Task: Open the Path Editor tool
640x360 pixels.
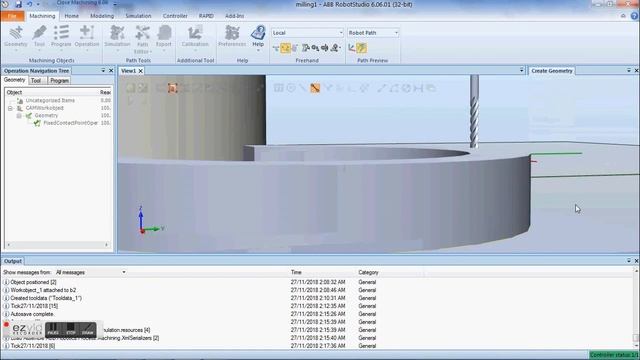Action: pos(142,39)
